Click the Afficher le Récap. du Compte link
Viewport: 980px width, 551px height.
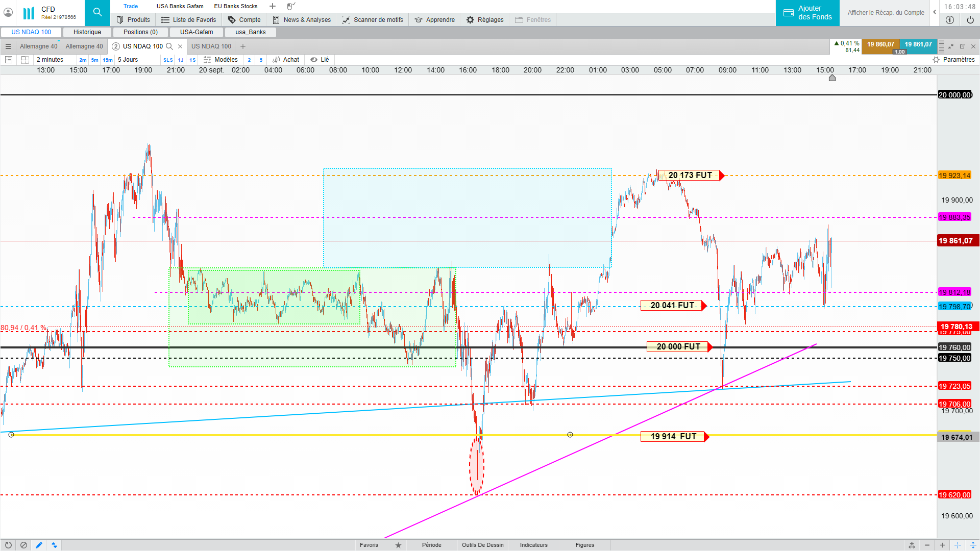tap(886, 13)
